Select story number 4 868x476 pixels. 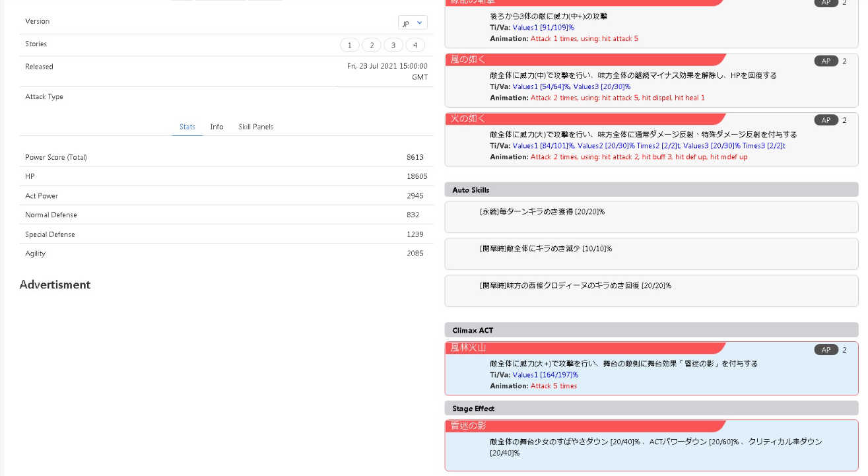click(415, 45)
